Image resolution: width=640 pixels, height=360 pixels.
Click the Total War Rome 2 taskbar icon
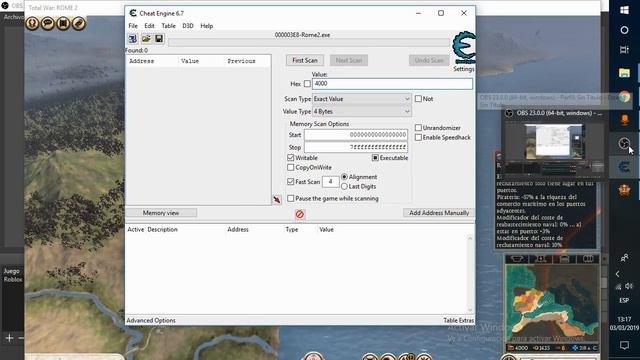(624, 190)
